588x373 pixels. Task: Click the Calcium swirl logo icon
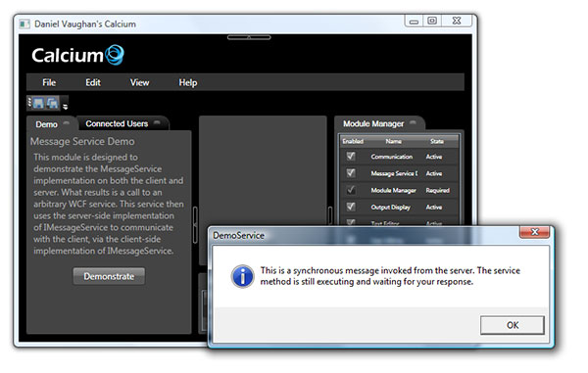[x=115, y=55]
